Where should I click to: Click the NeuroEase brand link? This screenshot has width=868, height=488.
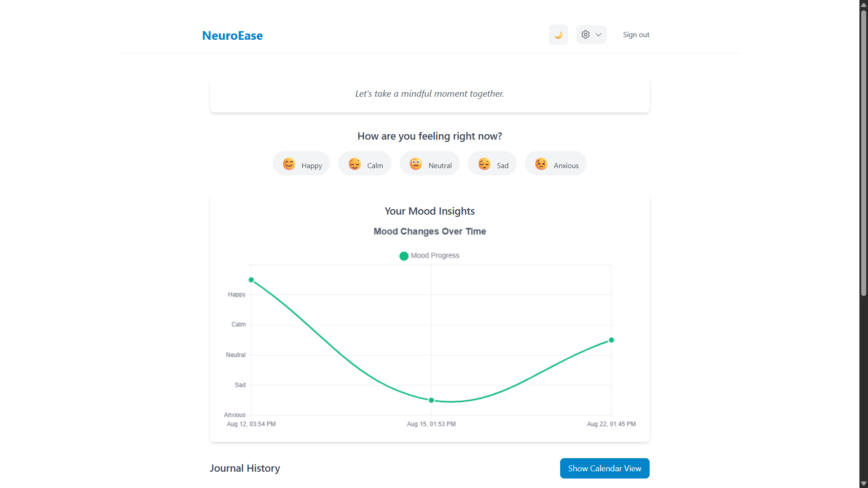(232, 36)
